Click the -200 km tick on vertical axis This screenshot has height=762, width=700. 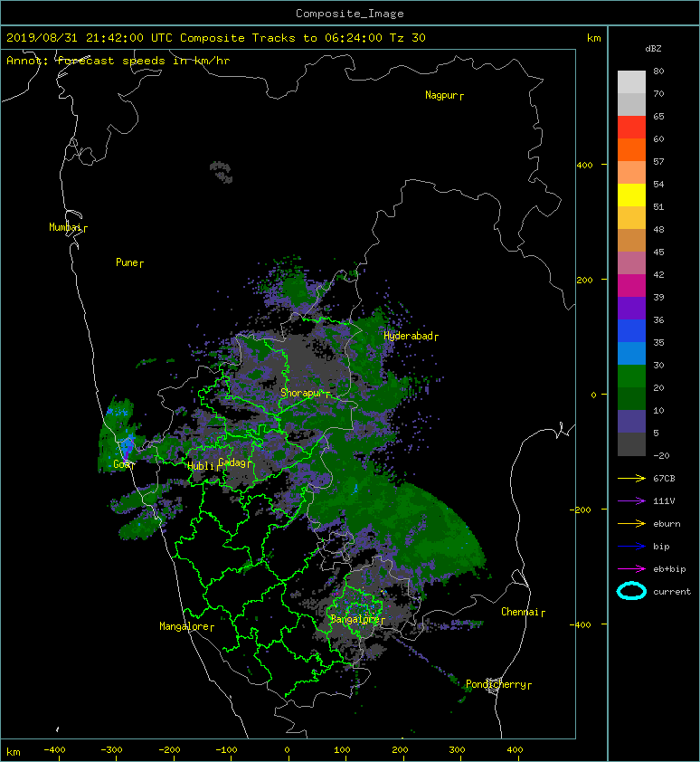pyautogui.click(x=581, y=510)
